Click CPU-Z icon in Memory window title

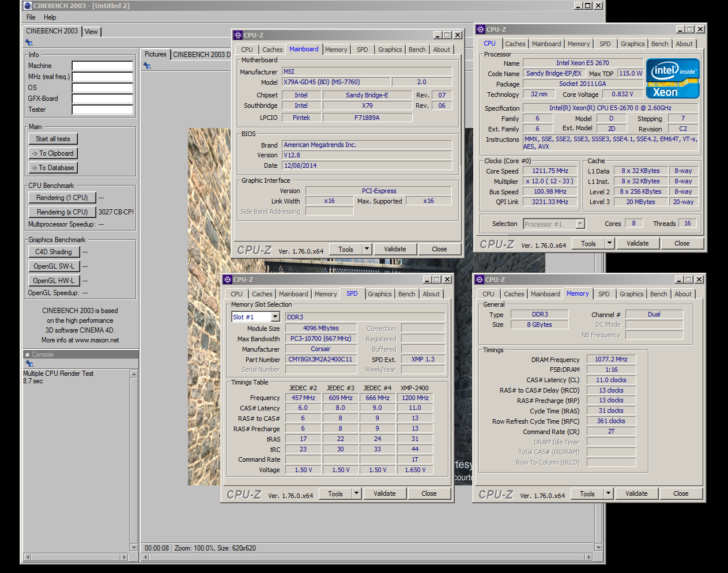pyautogui.click(x=480, y=280)
